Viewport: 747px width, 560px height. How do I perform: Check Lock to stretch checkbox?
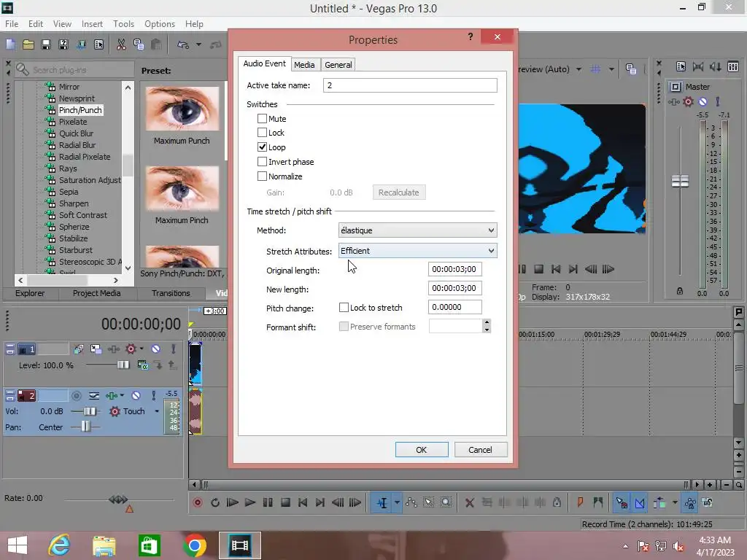click(x=344, y=308)
